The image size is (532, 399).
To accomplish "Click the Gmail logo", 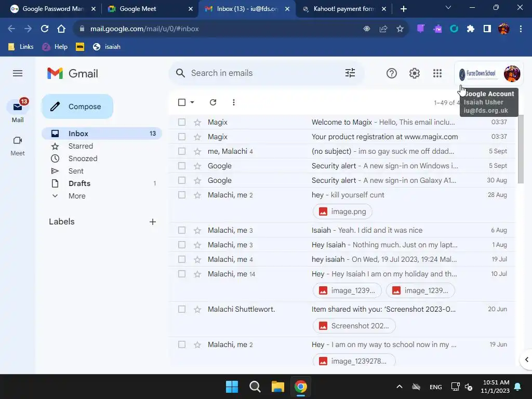I will (73, 73).
